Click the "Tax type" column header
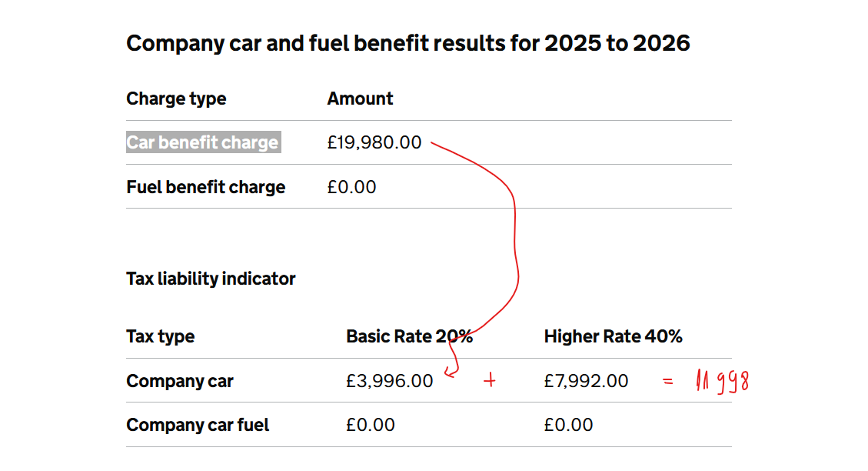This screenshot has width=868, height=471. pyautogui.click(x=160, y=336)
